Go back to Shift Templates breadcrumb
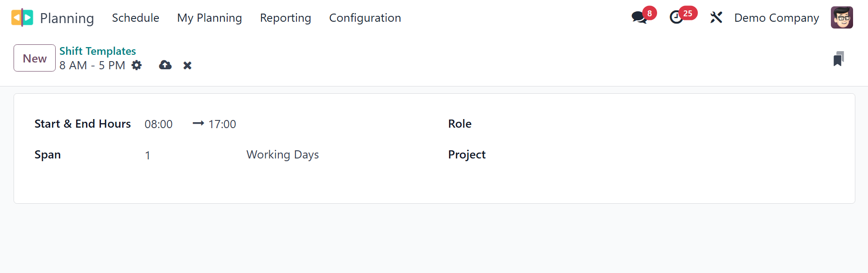868x273 pixels. click(97, 51)
